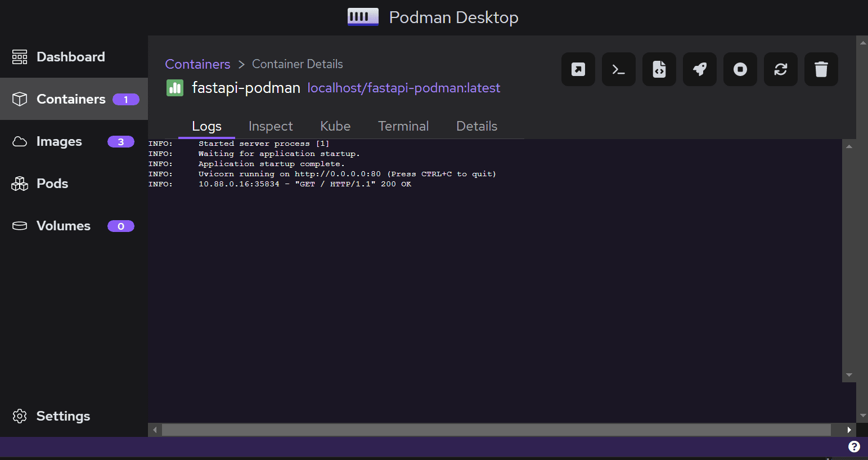
Task: Click Volumes count badge 0
Action: 121,226
